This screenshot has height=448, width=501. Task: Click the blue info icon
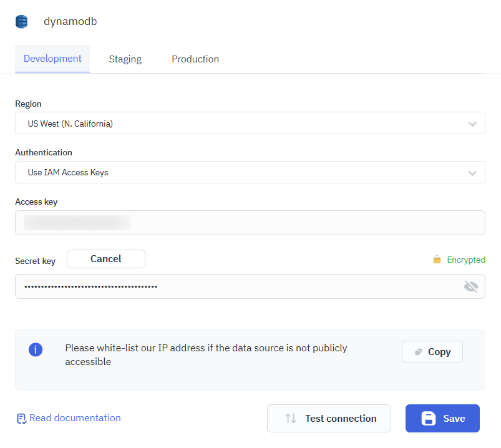36,349
